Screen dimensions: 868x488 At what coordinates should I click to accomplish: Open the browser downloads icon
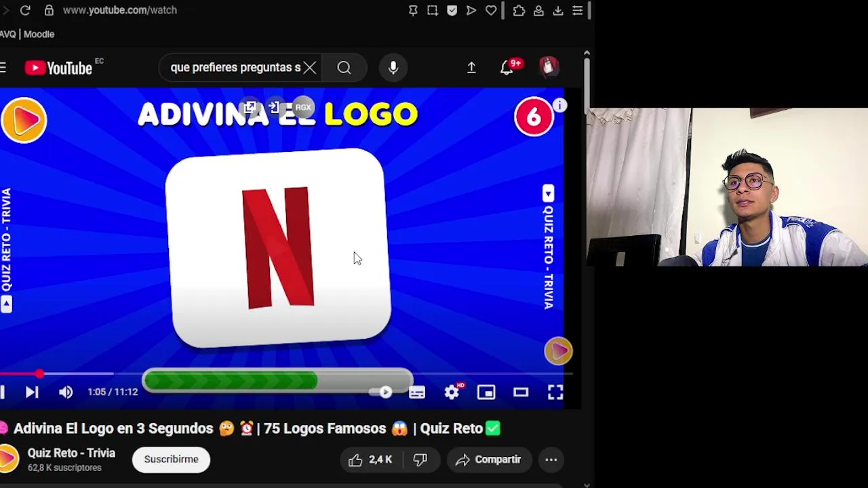tap(558, 10)
